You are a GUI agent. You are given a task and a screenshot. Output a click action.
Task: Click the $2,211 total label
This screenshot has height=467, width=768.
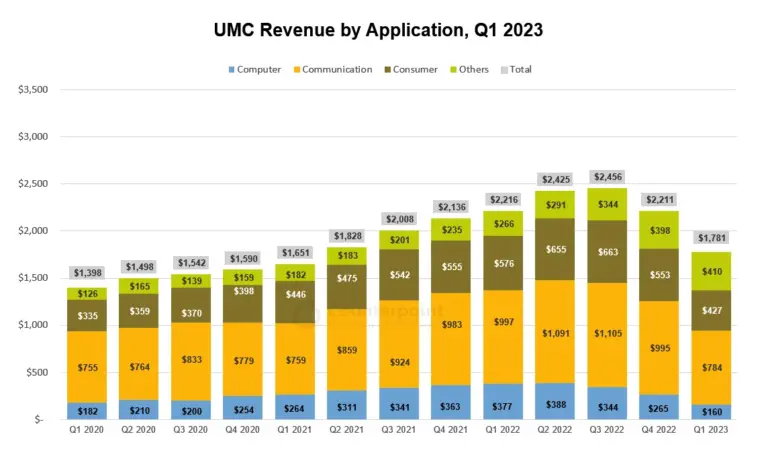pyautogui.click(x=660, y=199)
